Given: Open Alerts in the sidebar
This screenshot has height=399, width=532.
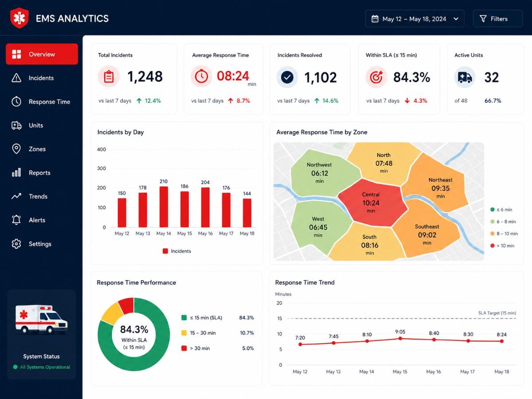Looking at the screenshot, I should pos(42,220).
